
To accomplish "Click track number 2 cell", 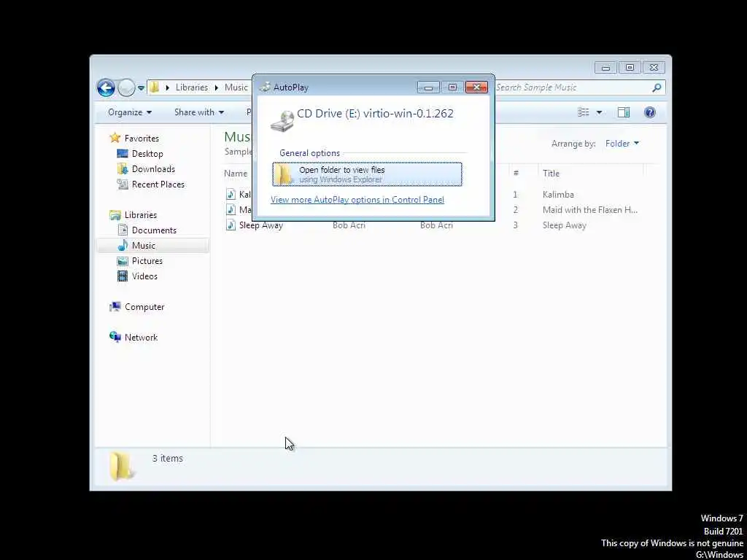I will (516, 210).
